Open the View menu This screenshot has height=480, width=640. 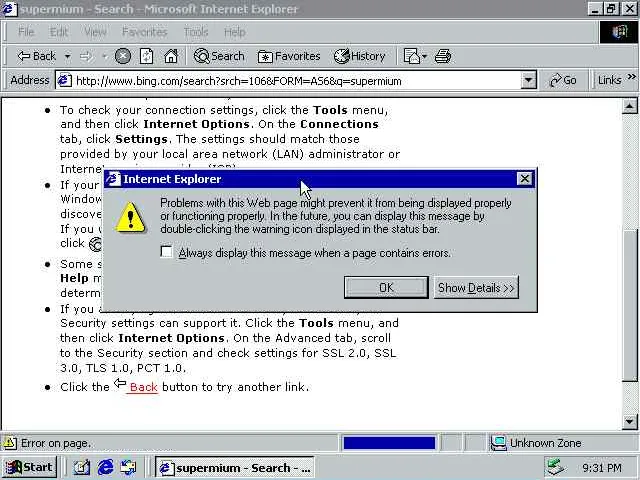click(95, 31)
